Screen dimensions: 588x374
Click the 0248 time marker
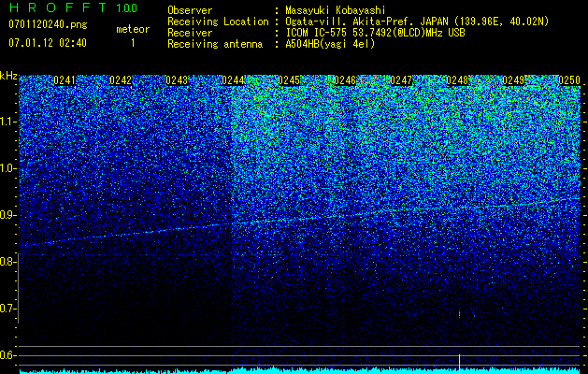[x=457, y=80]
